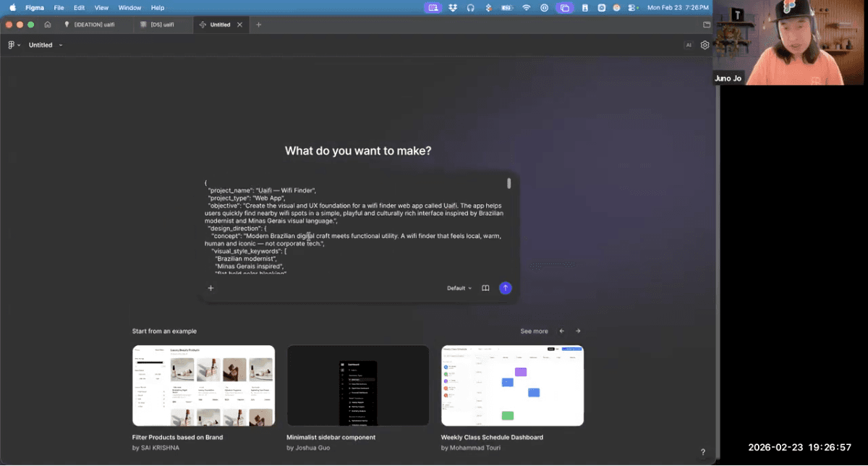Click the See more link above examples

(534, 331)
